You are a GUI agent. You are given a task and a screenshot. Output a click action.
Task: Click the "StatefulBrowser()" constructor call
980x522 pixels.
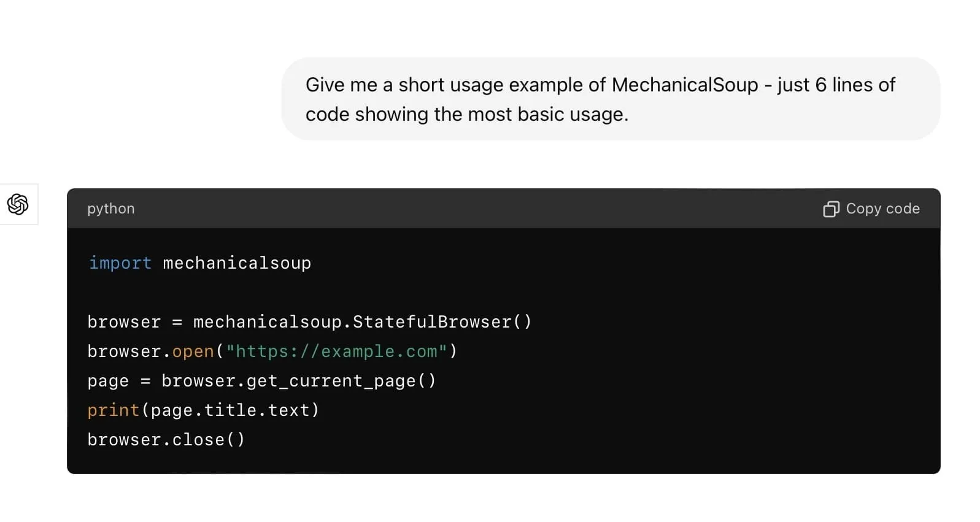coord(442,322)
